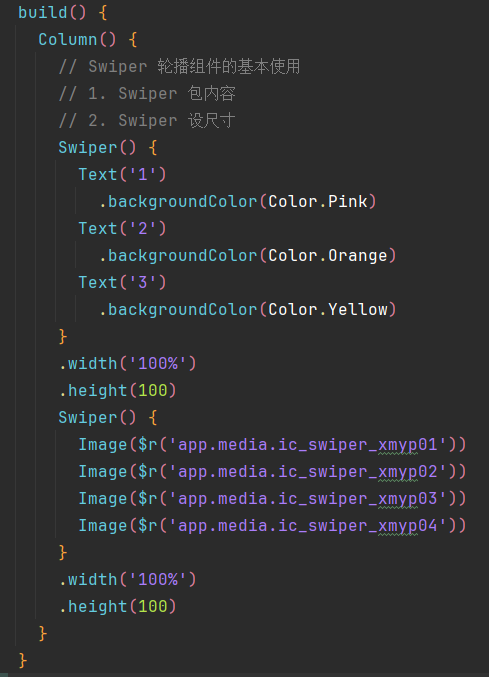
Task: Click the build() method name
Action: point(43,13)
